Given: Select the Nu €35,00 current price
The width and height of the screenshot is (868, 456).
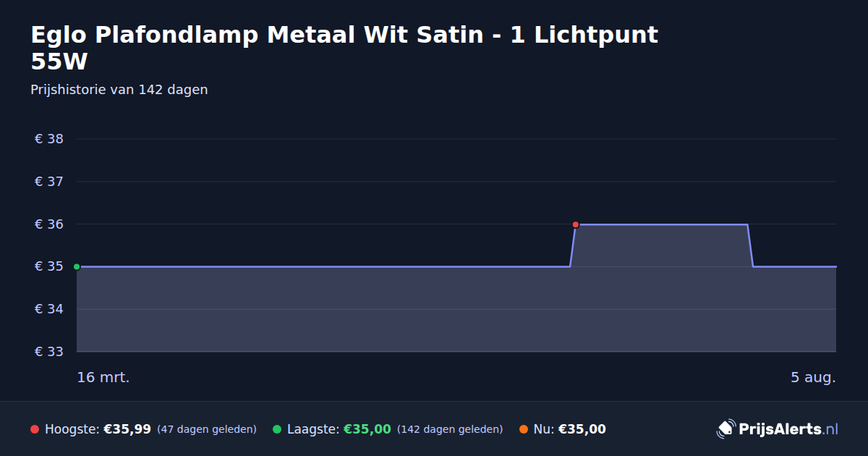Looking at the screenshot, I should pyautogui.click(x=582, y=429).
